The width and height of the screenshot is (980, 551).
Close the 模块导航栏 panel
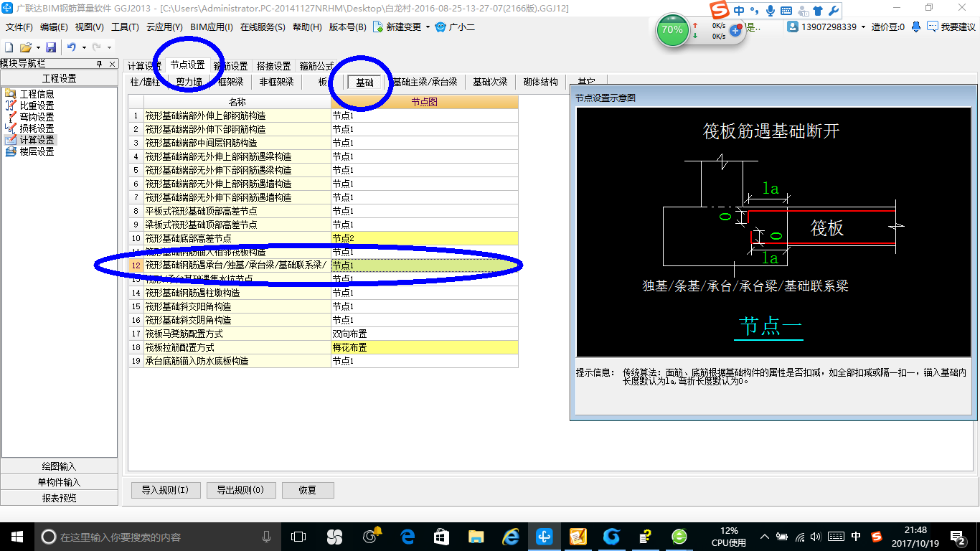click(112, 64)
